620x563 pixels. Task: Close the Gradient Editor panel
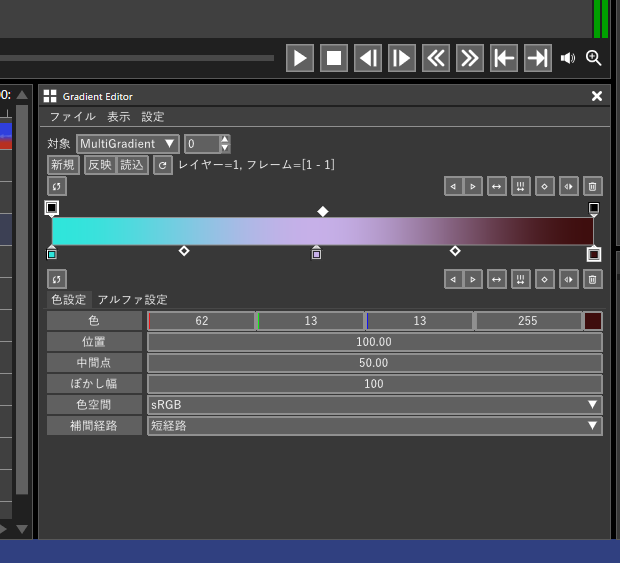pos(597,96)
